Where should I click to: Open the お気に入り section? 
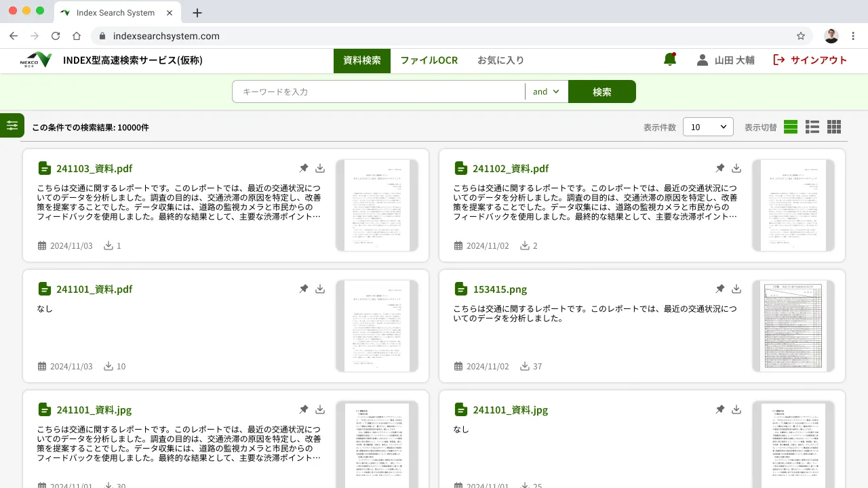(x=501, y=60)
